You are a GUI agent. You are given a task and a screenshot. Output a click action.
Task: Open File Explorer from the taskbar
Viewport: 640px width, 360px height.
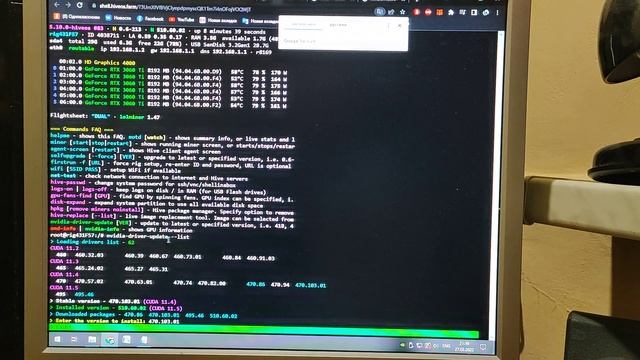pyautogui.click(x=92, y=339)
